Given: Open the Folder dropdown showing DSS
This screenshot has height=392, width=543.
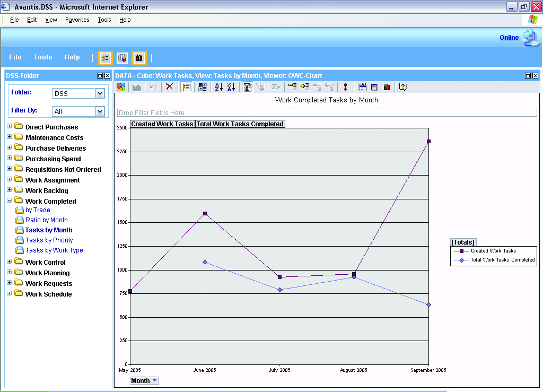Looking at the screenshot, I should click(x=100, y=93).
